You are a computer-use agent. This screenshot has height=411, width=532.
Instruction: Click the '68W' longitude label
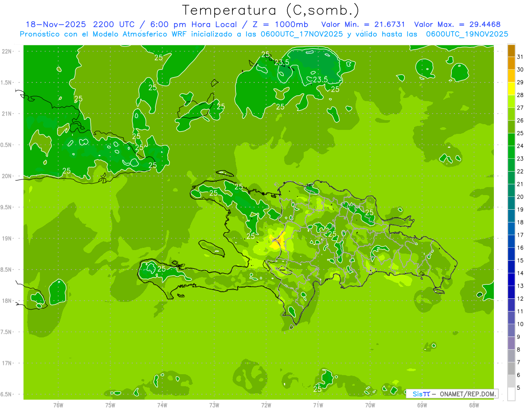[x=474, y=405]
